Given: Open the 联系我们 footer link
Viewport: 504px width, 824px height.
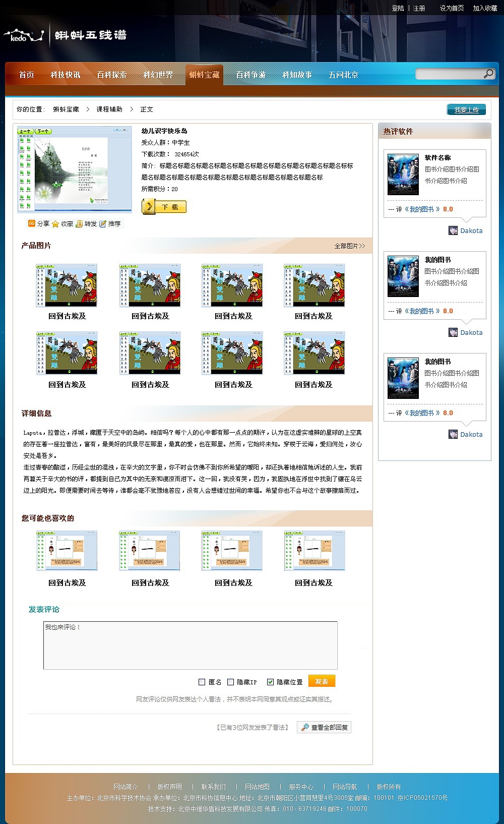Looking at the screenshot, I should click(214, 787).
